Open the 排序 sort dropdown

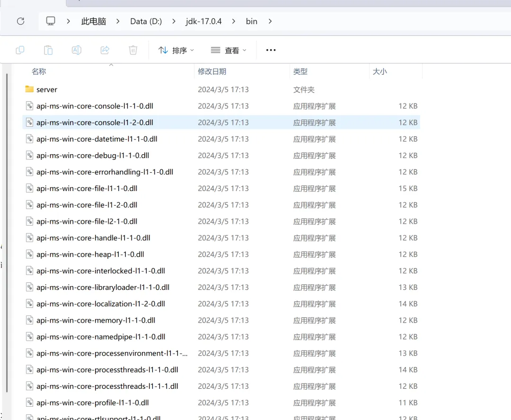point(176,50)
